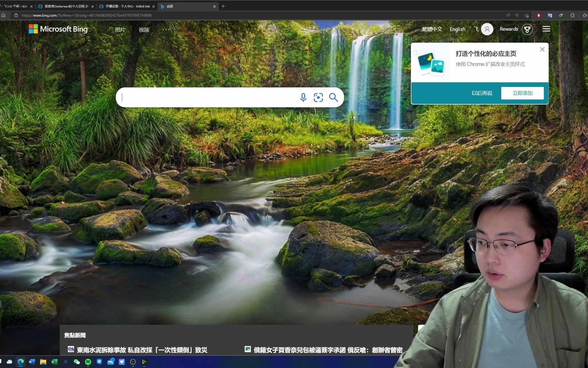Open the Bing hamburger settings menu

[546, 29]
